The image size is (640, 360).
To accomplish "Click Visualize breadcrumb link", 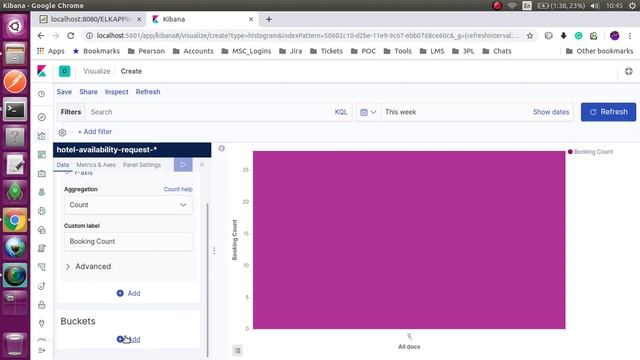I will coord(97,71).
